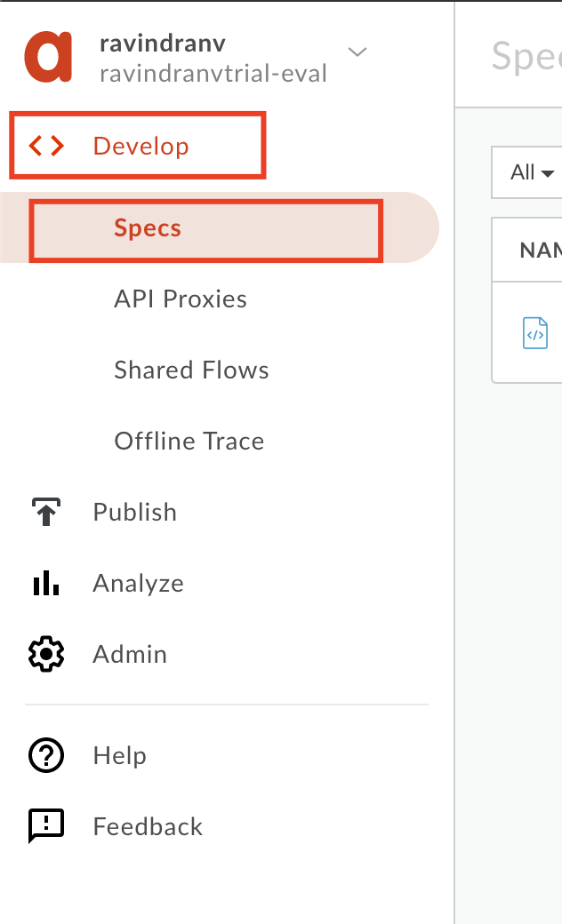The image size is (562, 924).
Task: Click the Feedback speech bubble icon
Action: pos(46,825)
